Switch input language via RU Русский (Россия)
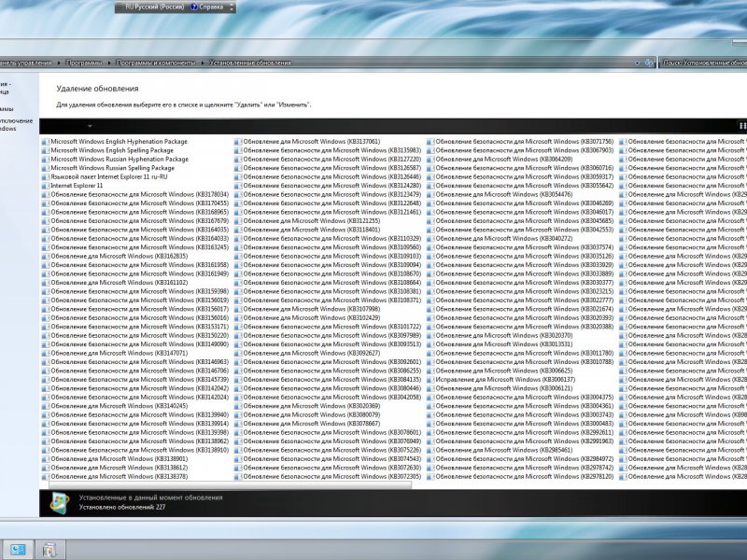The image size is (747, 560). tap(155, 7)
